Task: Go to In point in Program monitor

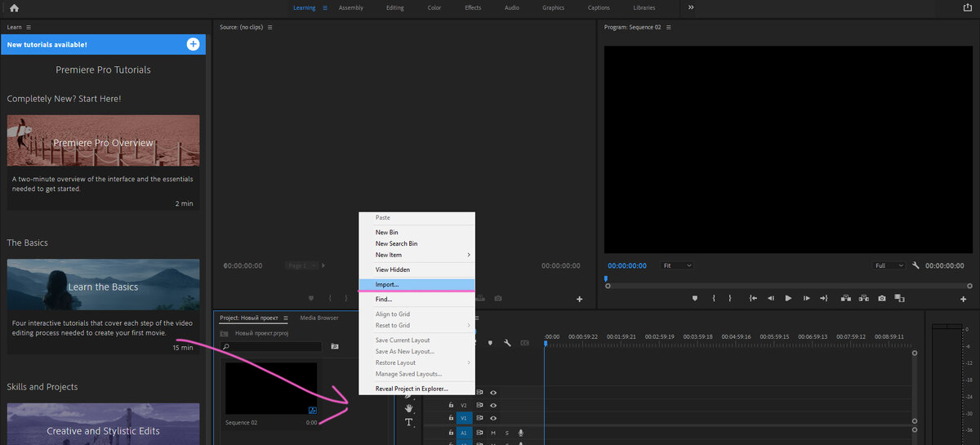Action: click(752, 299)
